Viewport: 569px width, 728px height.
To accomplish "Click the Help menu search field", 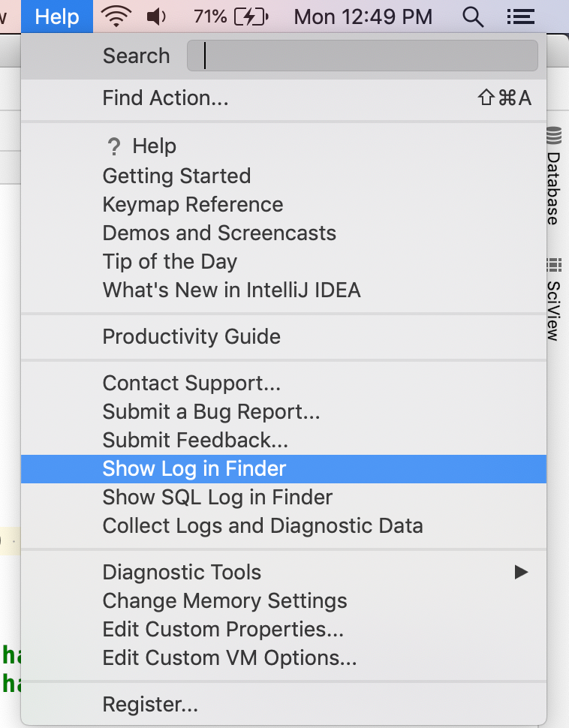I will 362,56.
